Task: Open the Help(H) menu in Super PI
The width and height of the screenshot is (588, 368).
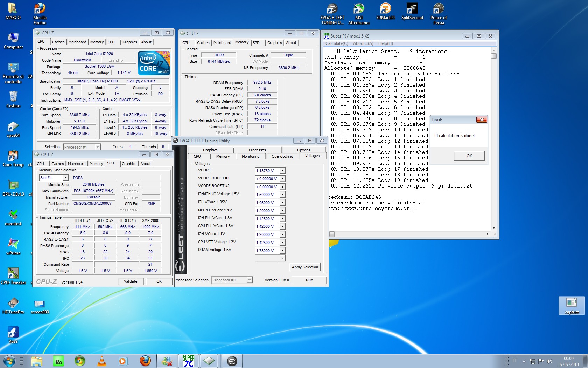Action: [x=386, y=43]
